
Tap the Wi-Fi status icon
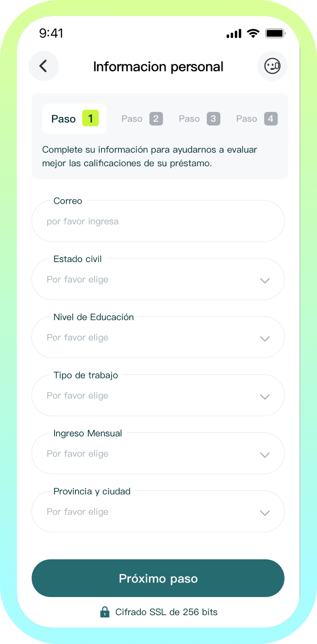click(x=253, y=33)
